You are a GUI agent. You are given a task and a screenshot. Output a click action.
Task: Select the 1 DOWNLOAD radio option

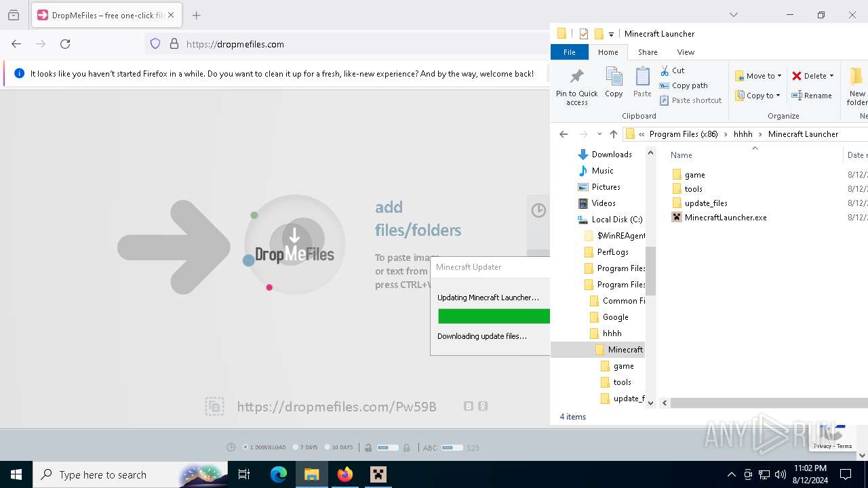(x=245, y=447)
